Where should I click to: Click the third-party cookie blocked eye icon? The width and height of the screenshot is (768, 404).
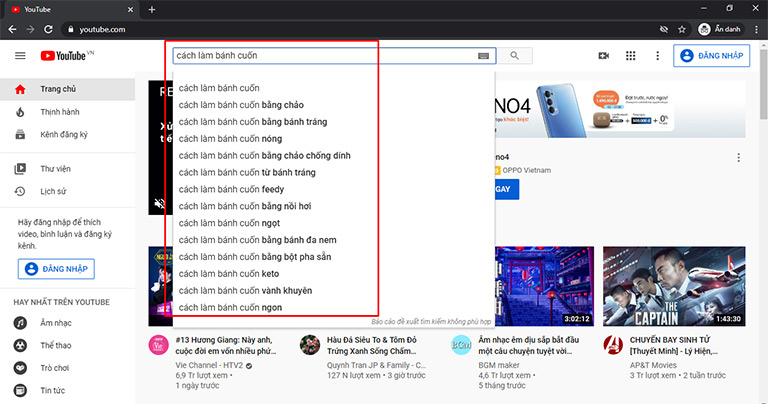click(664, 29)
